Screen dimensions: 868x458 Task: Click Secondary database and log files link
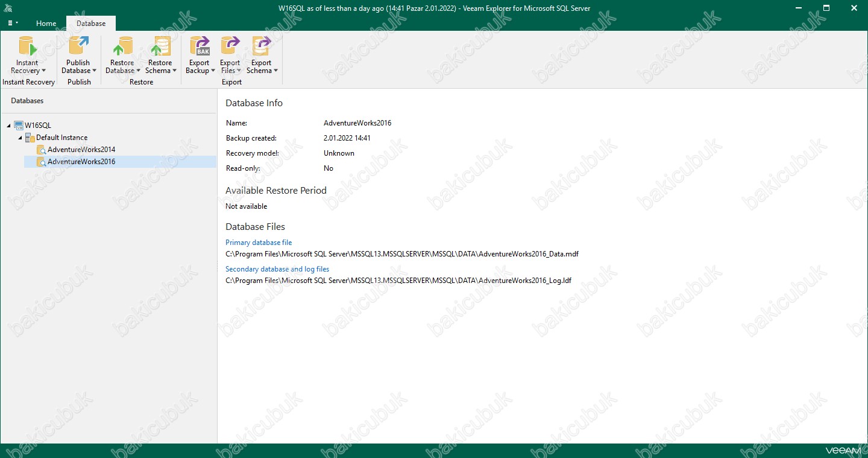coord(277,269)
